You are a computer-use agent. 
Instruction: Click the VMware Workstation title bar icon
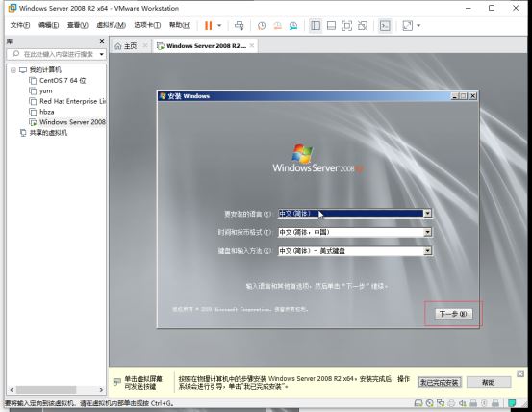click(x=13, y=8)
